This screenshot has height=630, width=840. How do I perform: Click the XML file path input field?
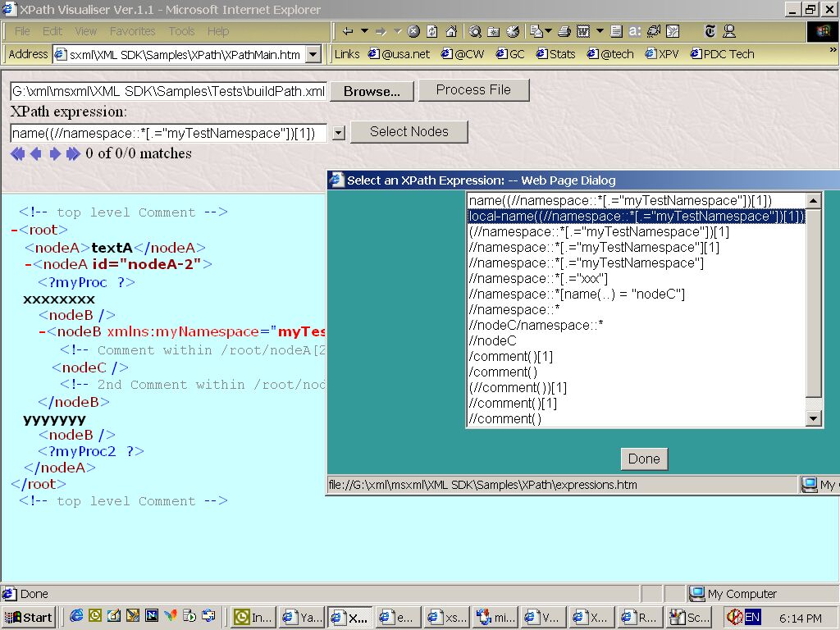168,91
